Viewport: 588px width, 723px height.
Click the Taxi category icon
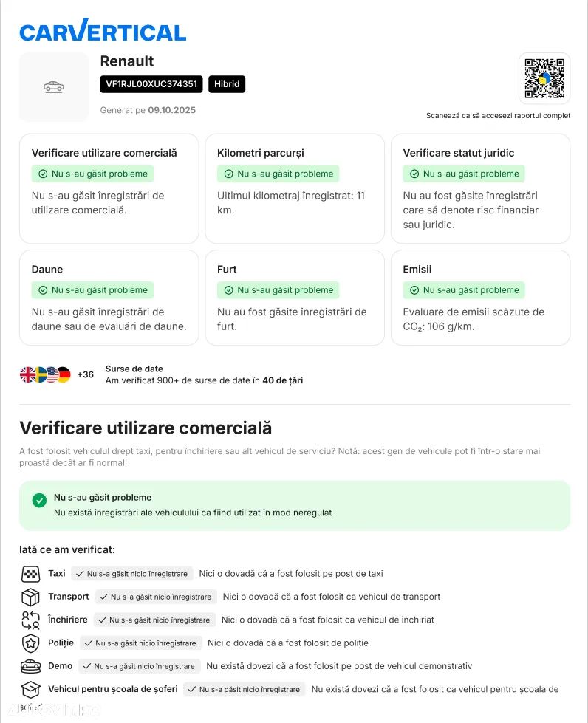point(30,574)
